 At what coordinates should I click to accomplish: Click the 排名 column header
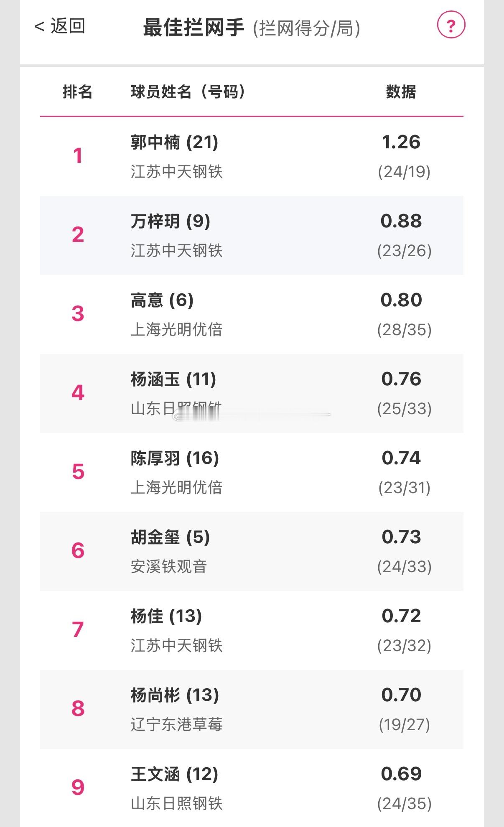(x=77, y=92)
